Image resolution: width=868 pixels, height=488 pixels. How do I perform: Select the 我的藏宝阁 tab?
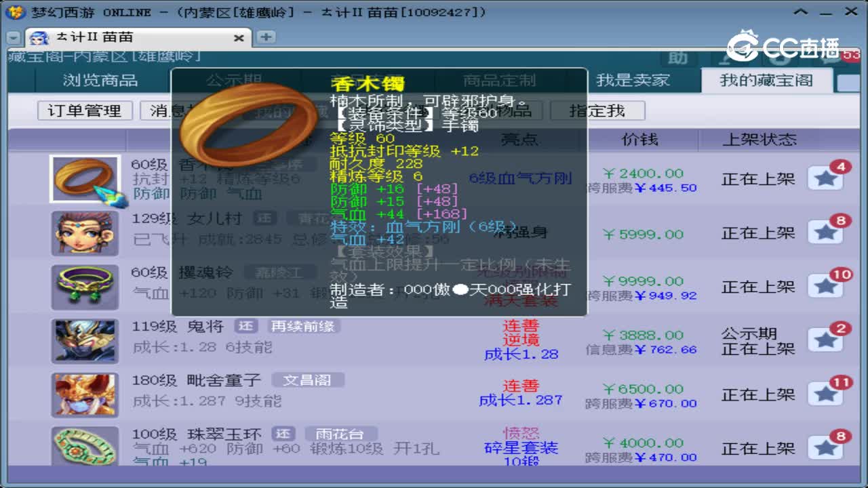(x=766, y=79)
